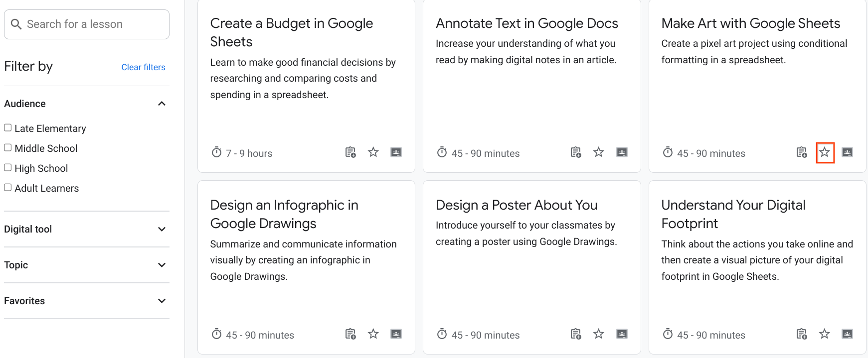Screen dimensions: 868x358
Task: Add Create a Budget lesson to a lesson plan
Action: click(350, 152)
